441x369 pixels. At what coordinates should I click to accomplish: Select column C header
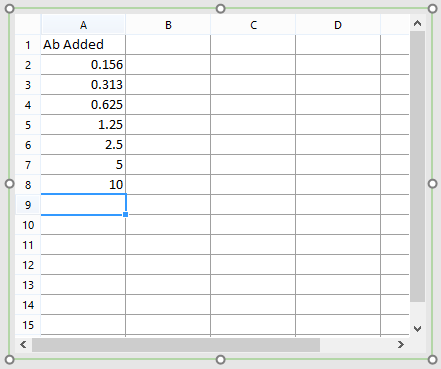[x=253, y=25]
